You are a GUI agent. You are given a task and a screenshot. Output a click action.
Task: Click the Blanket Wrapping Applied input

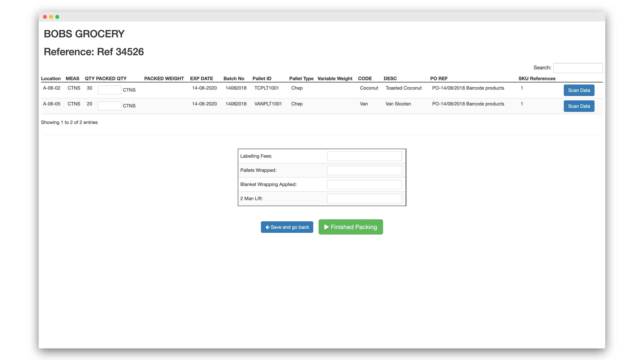pos(364,184)
